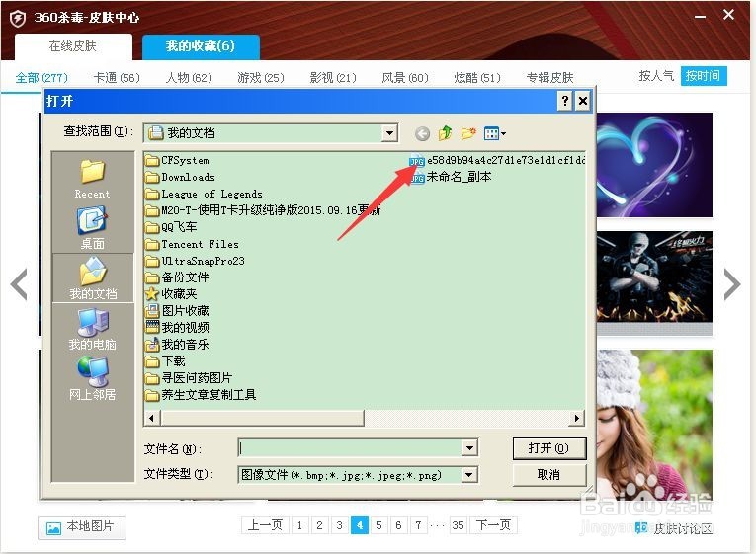The image size is (756, 554).
Task: Select the UltraSnapPro23 folder
Action: coord(196,261)
